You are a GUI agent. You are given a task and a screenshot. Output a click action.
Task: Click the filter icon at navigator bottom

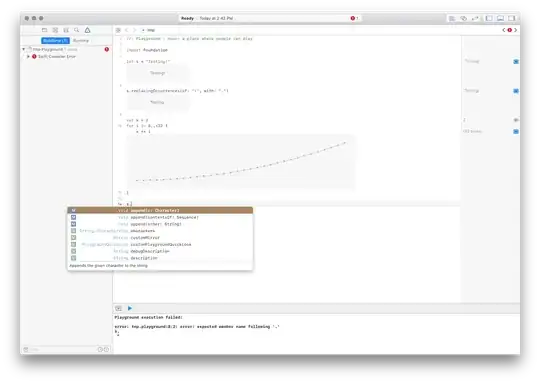tap(26, 350)
